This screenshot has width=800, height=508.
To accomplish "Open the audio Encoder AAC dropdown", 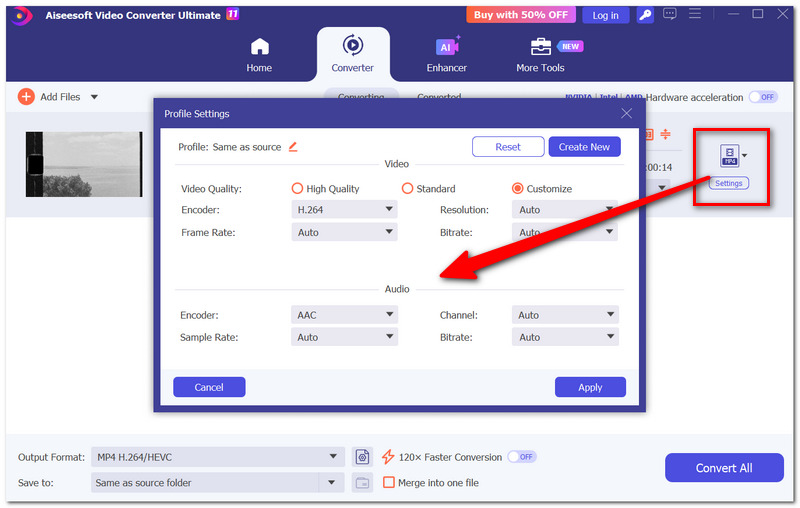I will [x=344, y=315].
